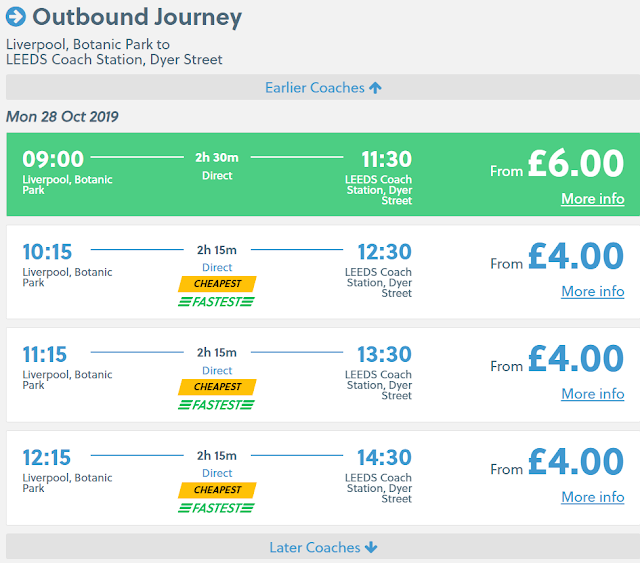Select the £6.00 fare price
640x563 pixels.
point(576,165)
